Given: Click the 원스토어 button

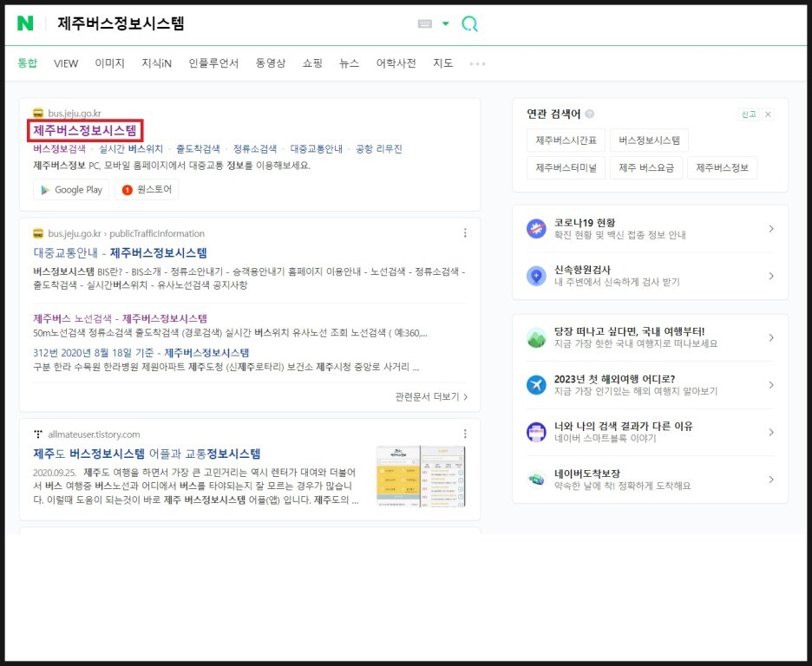Looking at the screenshot, I should pyautogui.click(x=147, y=190).
